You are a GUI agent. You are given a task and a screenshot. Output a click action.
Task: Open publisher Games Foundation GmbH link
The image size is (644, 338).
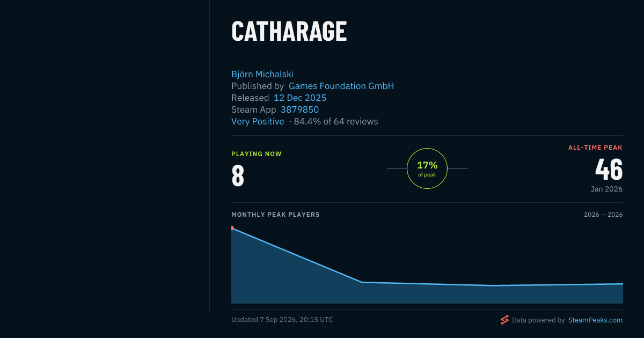(x=341, y=86)
